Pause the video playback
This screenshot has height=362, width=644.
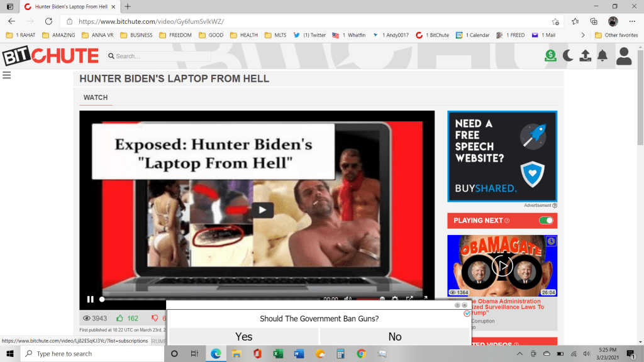(x=91, y=300)
